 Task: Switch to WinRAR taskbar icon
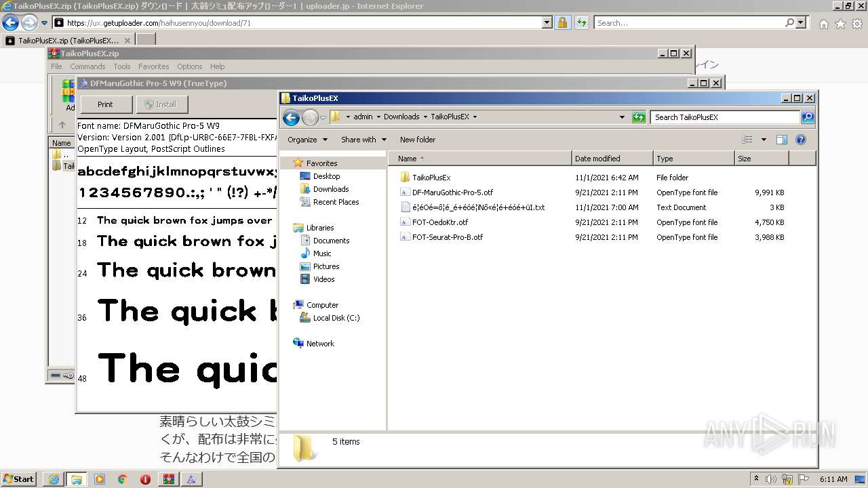169,479
